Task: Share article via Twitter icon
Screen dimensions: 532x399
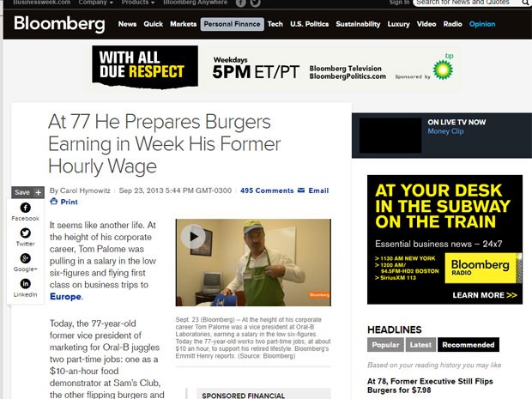Action: 26,233
